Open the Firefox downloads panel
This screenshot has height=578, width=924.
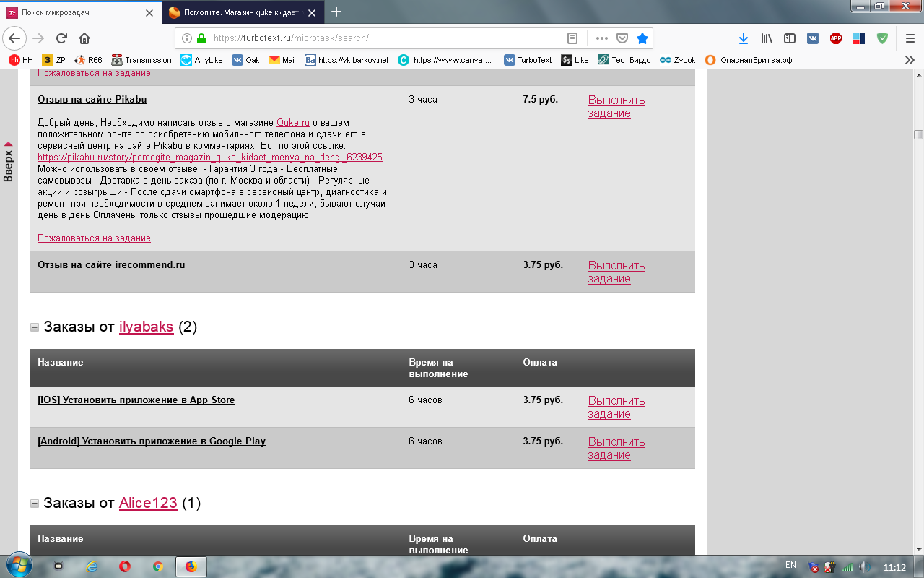click(x=744, y=38)
